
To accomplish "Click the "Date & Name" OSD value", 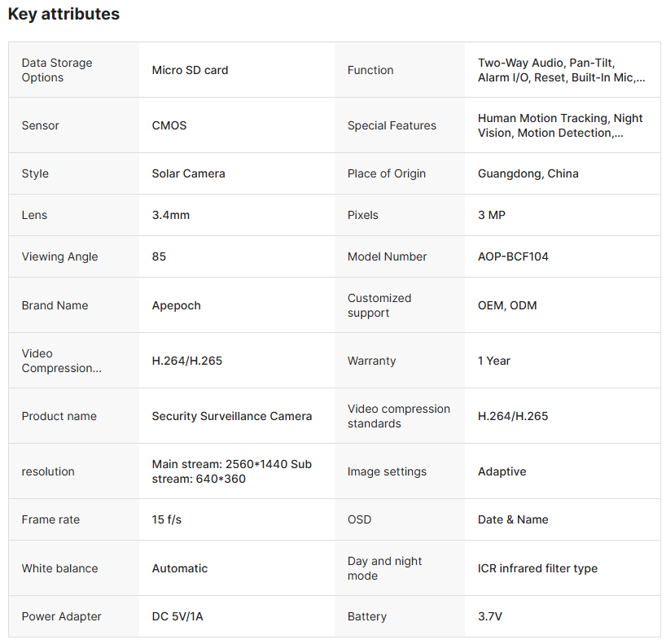I will click(513, 519).
